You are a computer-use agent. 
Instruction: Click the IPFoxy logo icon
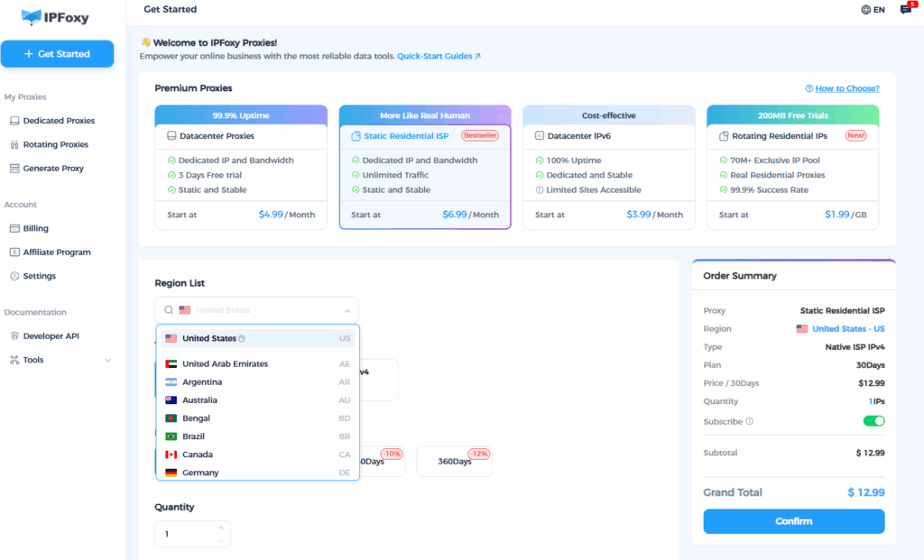(x=32, y=16)
